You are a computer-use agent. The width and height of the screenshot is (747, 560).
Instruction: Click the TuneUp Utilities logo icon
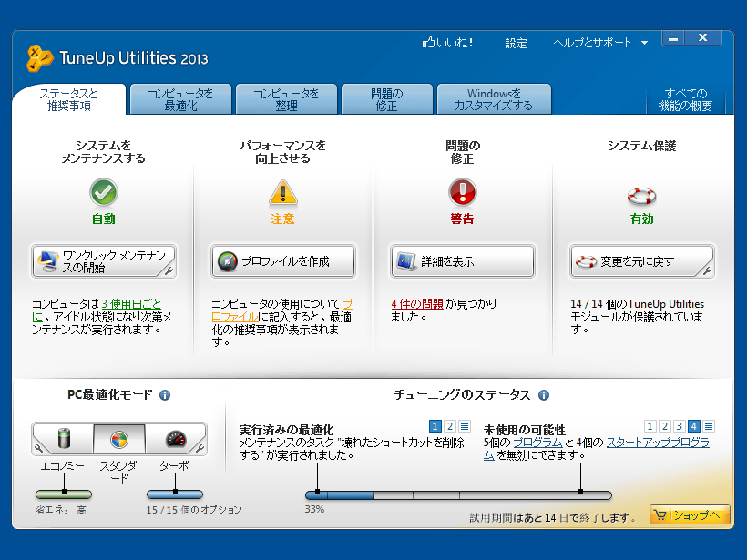39,57
